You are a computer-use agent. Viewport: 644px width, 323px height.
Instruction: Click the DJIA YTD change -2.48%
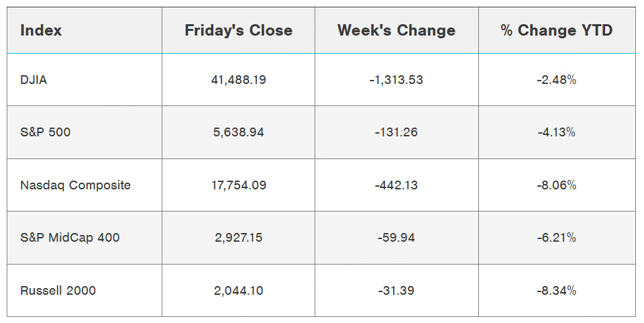(557, 80)
